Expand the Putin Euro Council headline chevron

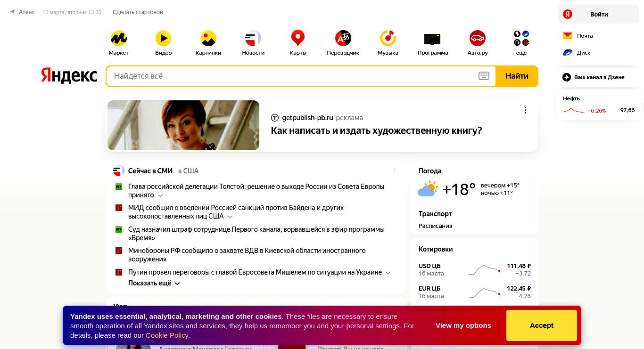pos(388,273)
